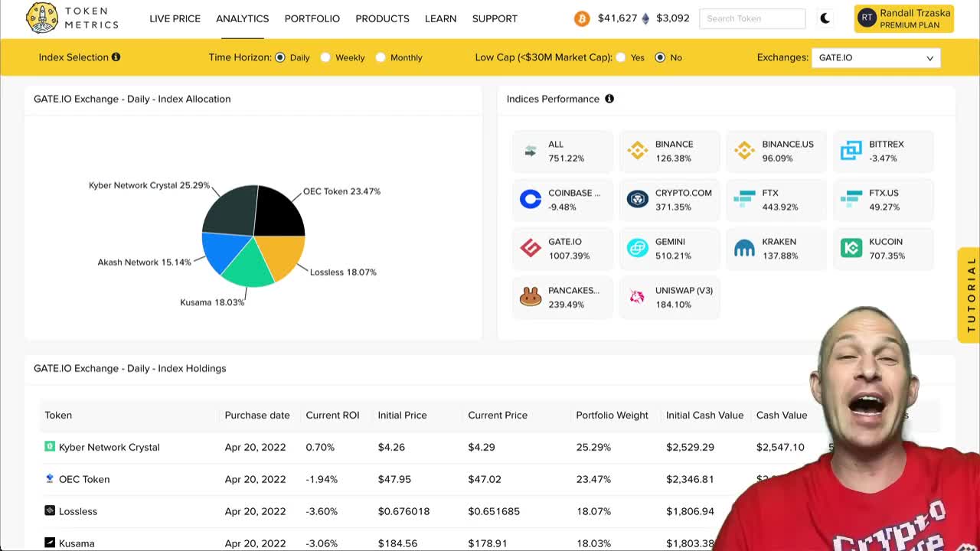Click Kyber Network Crystal 25.29% chart label
Screen dimensions: 980x551
149,185
